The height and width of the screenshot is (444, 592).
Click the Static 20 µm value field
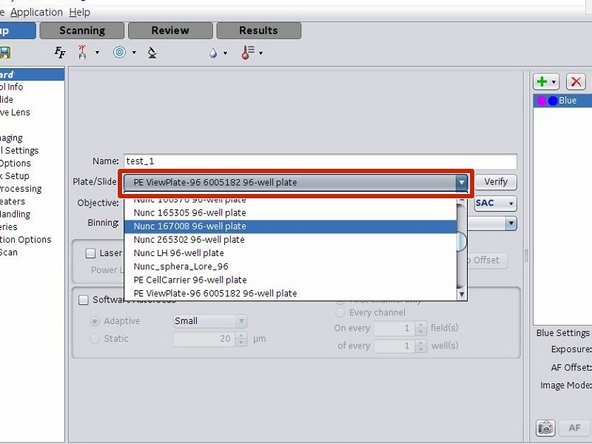tap(204, 339)
